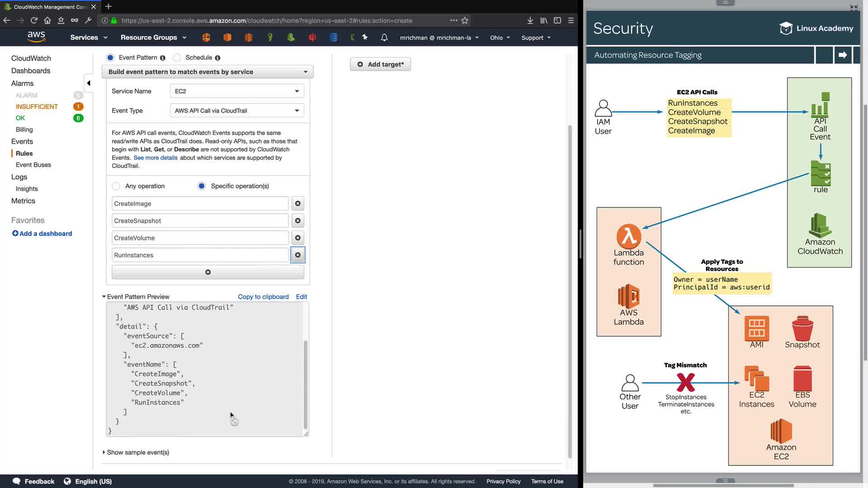Open the AWS notifications bell
Image resolution: width=868 pixels, height=488 pixels.
[384, 38]
